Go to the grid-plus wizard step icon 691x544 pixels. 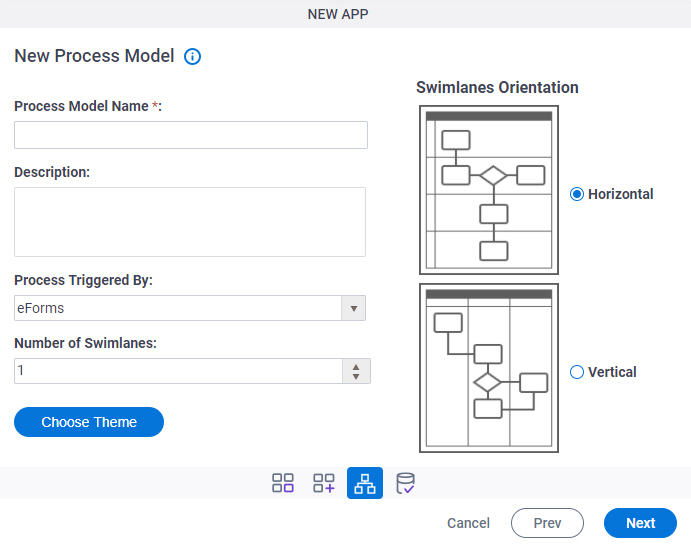324,483
